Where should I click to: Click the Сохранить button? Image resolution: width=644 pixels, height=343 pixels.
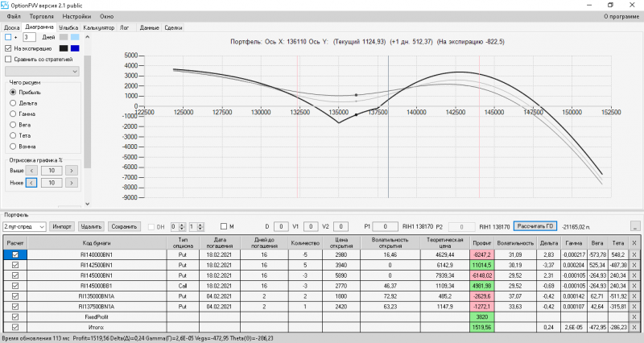coord(124,226)
